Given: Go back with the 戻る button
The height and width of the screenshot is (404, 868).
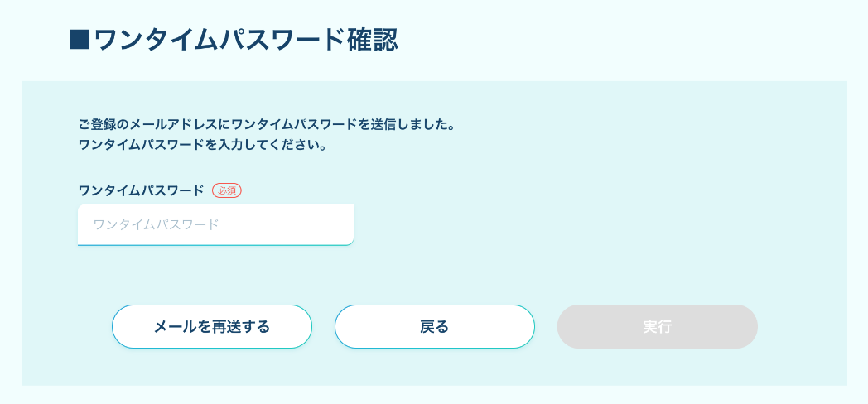Looking at the screenshot, I should [x=434, y=326].
